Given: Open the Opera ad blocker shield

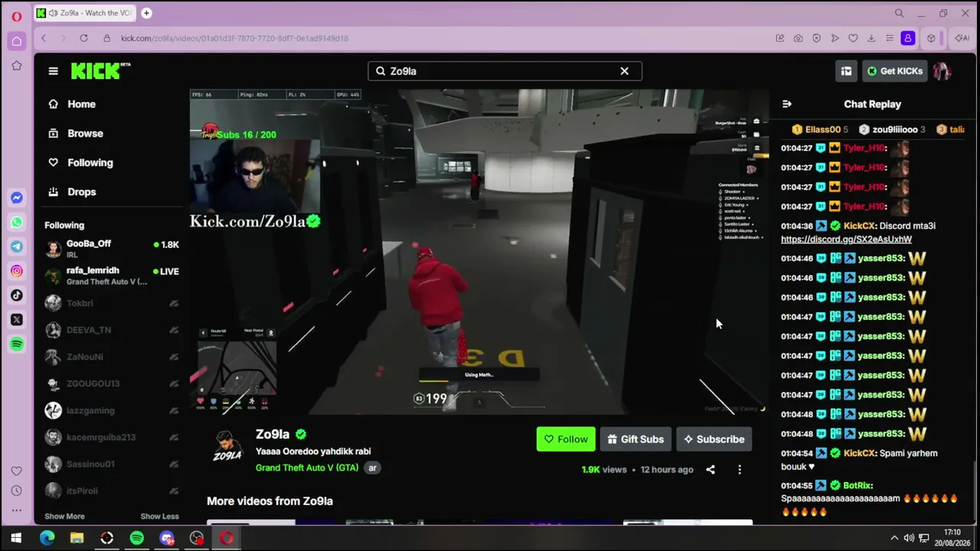Looking at the screenshot, I should point(816,38).
